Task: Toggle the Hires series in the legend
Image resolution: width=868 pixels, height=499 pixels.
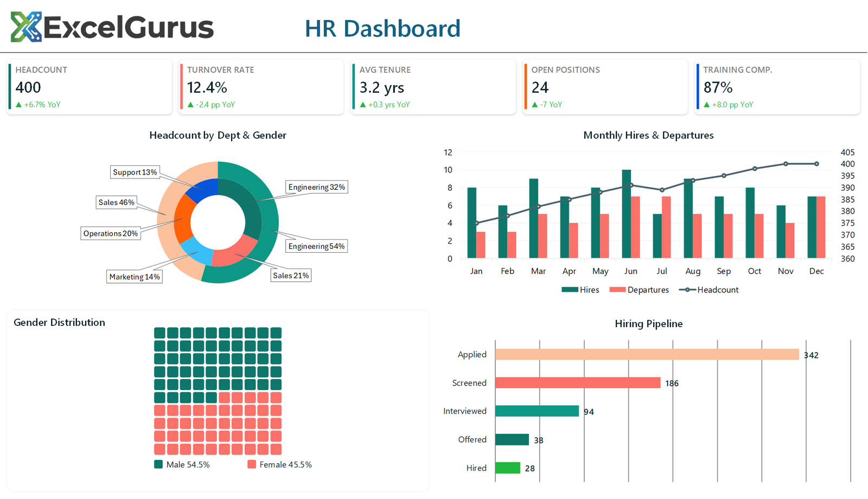Action: (580, 290)
